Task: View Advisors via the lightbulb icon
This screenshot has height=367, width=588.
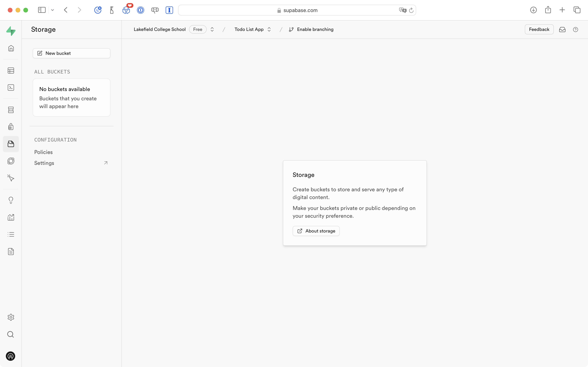Action: coord(11,200)
